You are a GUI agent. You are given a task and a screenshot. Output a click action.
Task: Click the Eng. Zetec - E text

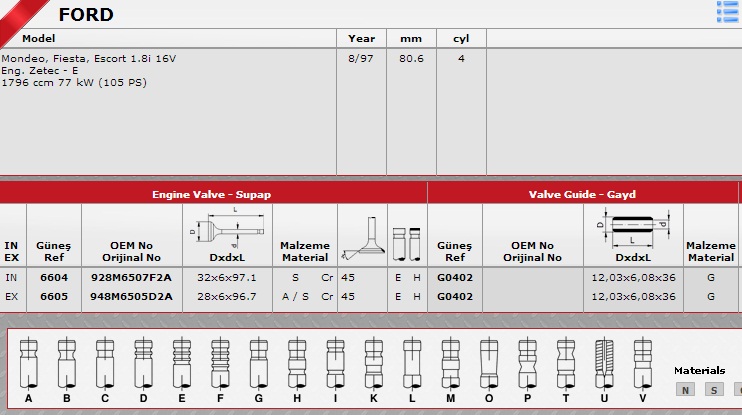(40, 71)
